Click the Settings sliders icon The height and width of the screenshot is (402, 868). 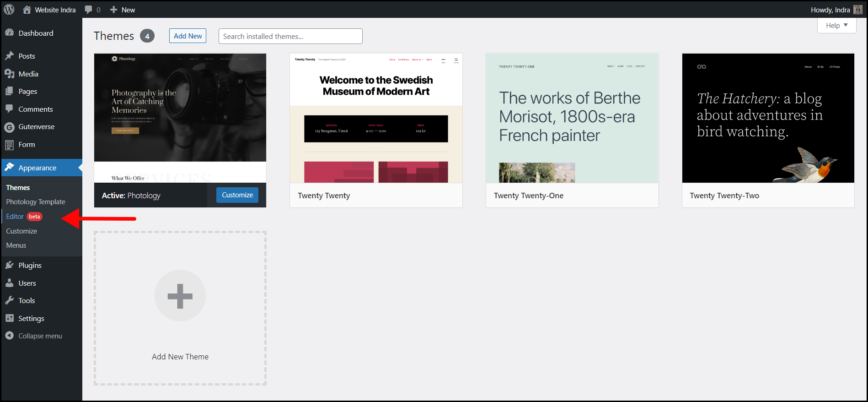(9, 318)
